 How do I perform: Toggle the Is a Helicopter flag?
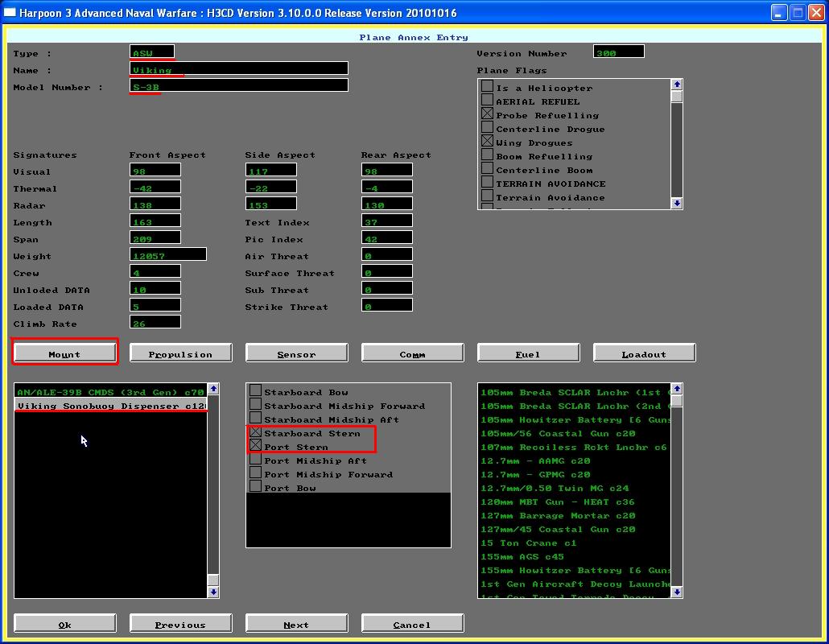pyautogui.click(x=487, y=86)
